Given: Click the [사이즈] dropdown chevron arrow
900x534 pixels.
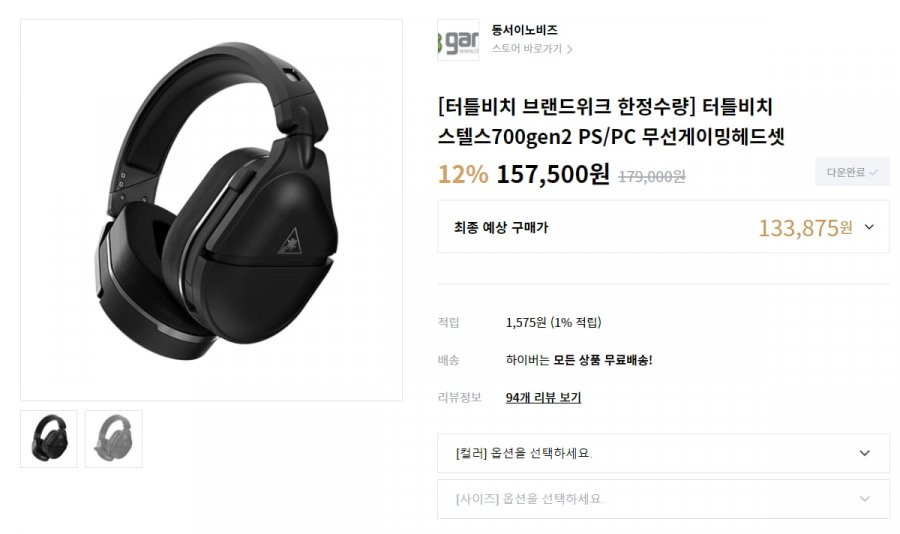Looking at the screenshot, I should tap(864, 499).
